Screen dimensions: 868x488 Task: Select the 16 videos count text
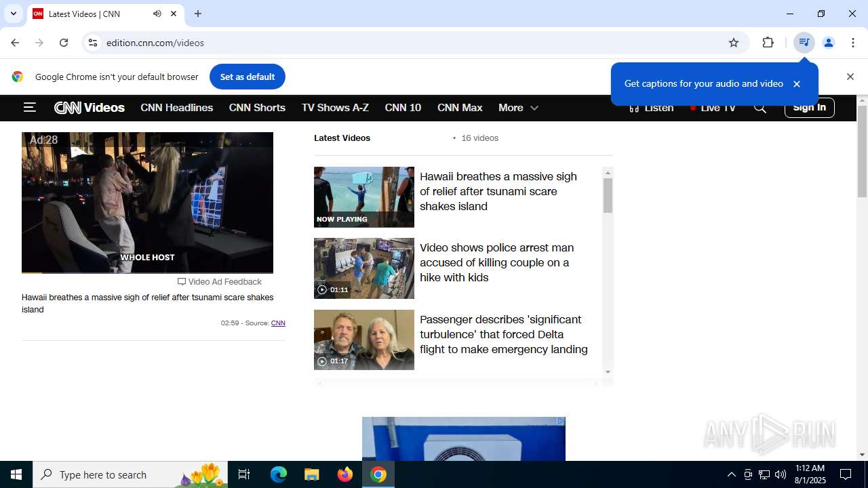coord(480,138)
